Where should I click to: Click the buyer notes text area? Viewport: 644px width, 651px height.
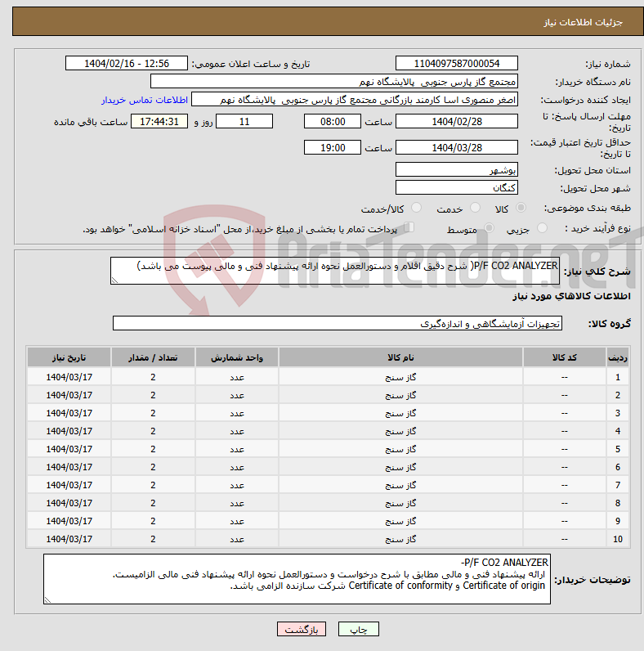pos(297,579)
